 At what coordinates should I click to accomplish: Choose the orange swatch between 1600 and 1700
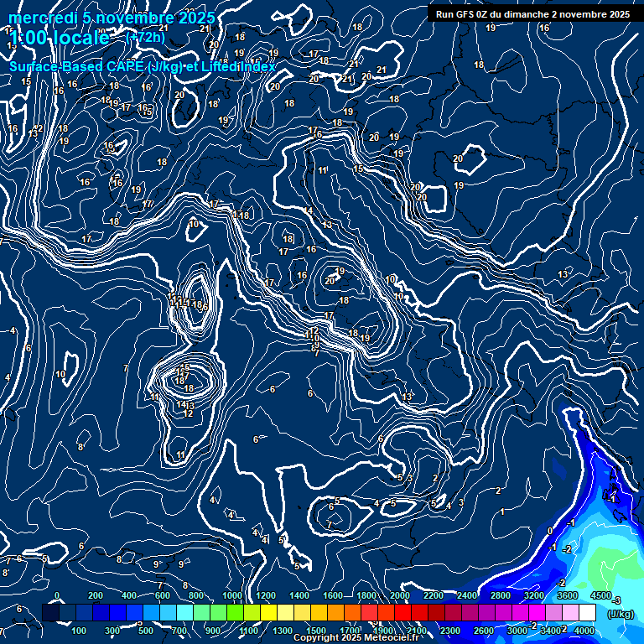coord(335,612)
